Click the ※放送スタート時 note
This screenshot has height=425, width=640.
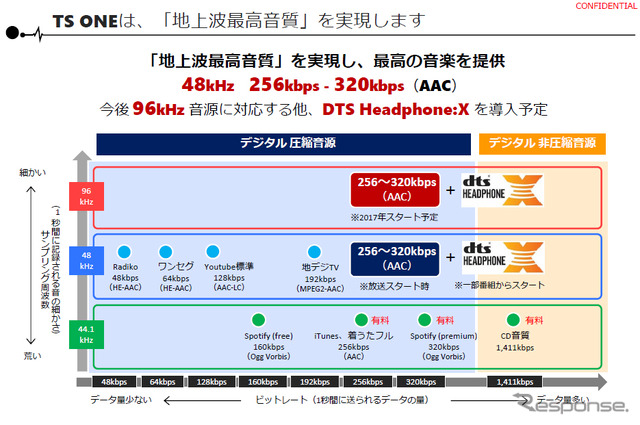pos(394,286)
